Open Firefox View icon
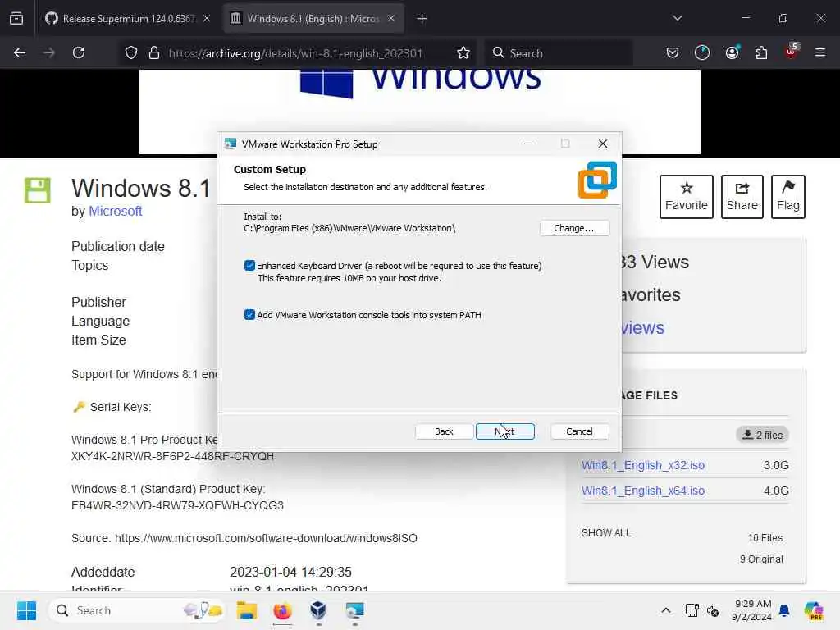Image resolution: width=840 pixels, height=630 pixels. coord(16,19)
